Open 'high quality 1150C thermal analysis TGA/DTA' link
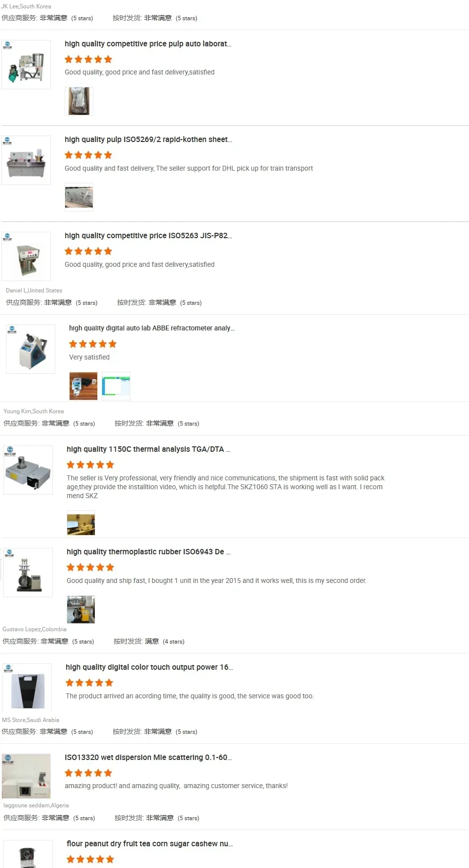This screenshot has width=469, height=868. 149,449
